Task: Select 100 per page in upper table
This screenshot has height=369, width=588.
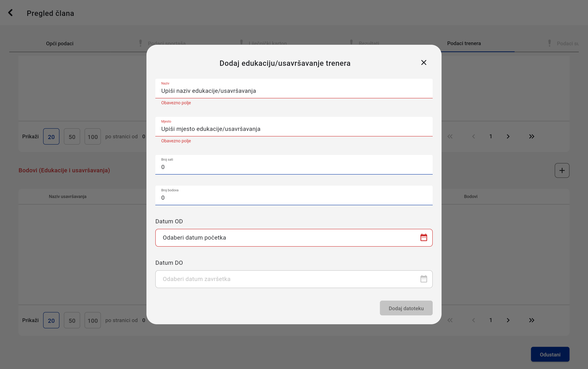Action: (x=92, y=137)
